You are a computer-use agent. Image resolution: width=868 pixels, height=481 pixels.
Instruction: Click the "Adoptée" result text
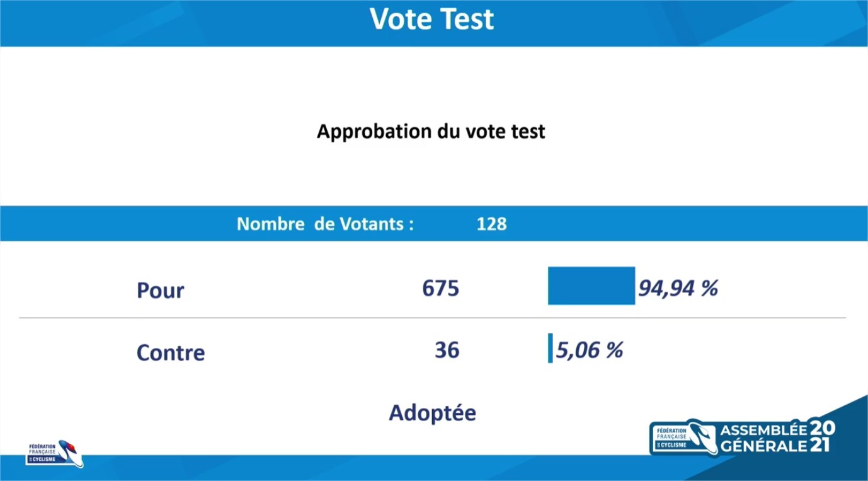433,413
